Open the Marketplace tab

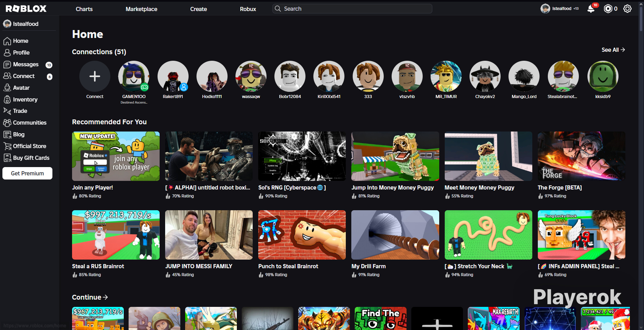(141, 9)
